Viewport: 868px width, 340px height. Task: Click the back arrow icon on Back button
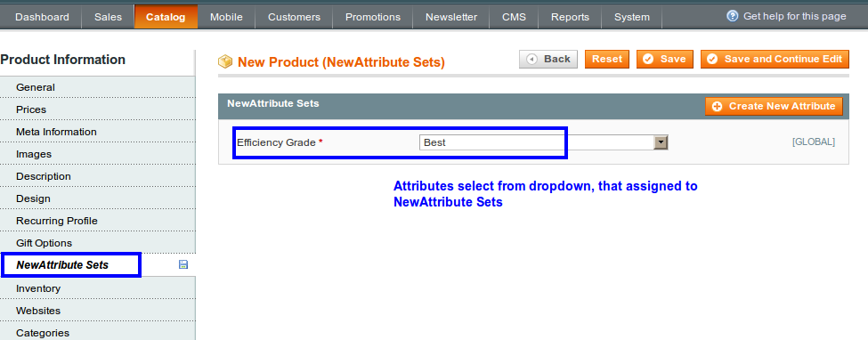532,60
